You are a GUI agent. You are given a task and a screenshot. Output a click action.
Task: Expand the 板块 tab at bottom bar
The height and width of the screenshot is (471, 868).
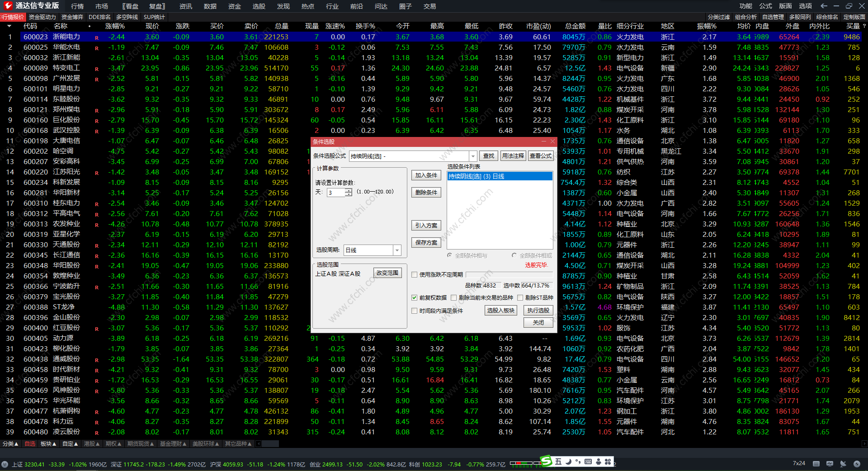pos(48,444)
